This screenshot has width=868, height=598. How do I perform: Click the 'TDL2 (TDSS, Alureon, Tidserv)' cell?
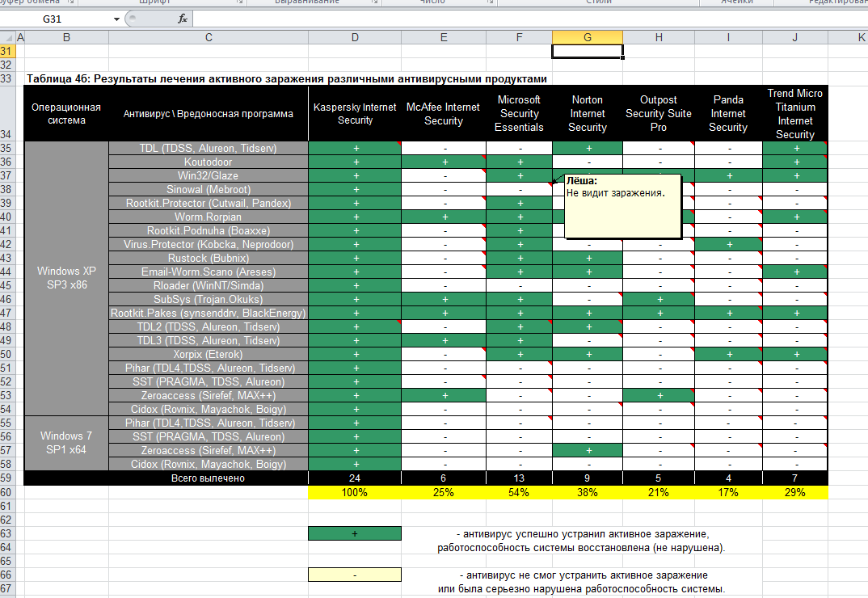(209, 326)
